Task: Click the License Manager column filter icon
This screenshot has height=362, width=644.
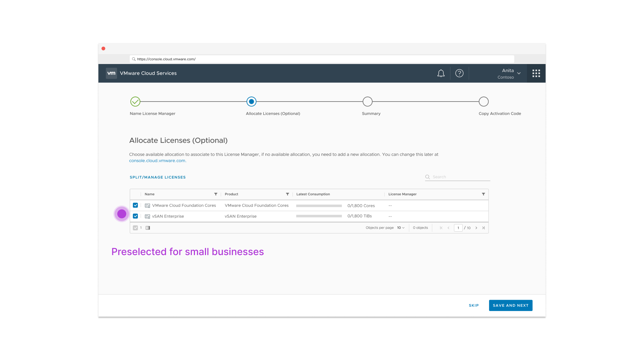Action: 483,194
